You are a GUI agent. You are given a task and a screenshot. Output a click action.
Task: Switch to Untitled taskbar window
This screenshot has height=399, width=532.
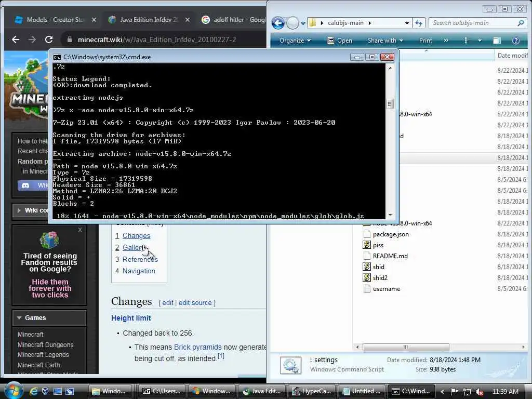pyautogui.click(x=362, y=391)
